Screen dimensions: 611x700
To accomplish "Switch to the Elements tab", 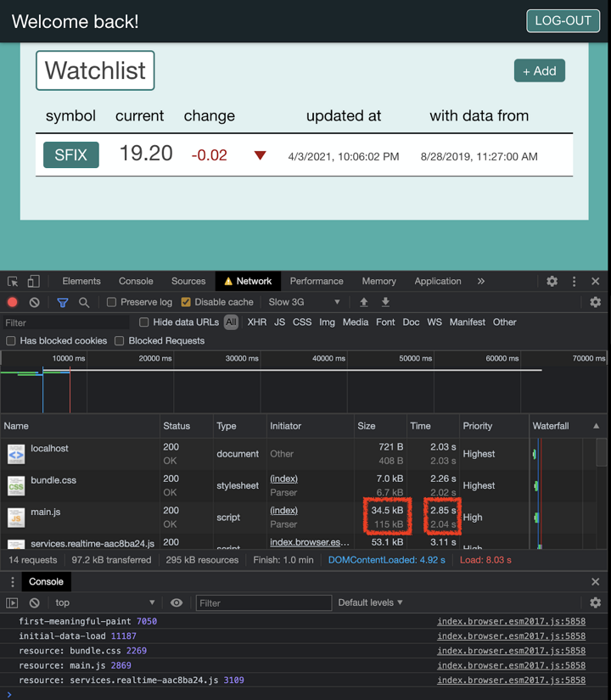I will 81,282.
